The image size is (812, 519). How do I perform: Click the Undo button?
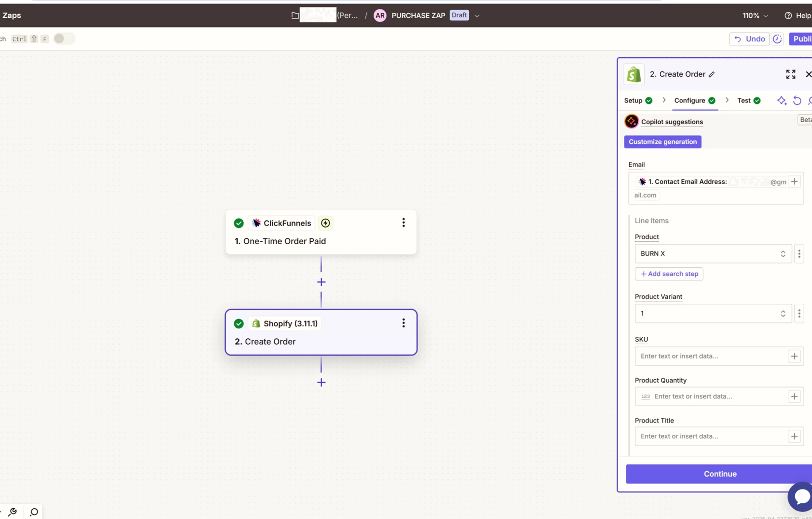tap(749, 39)
